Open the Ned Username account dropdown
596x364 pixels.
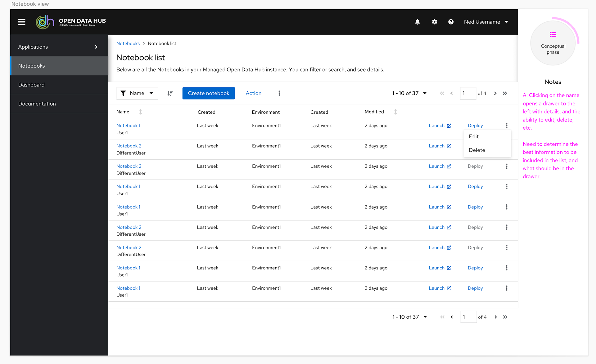coord(486,22)
